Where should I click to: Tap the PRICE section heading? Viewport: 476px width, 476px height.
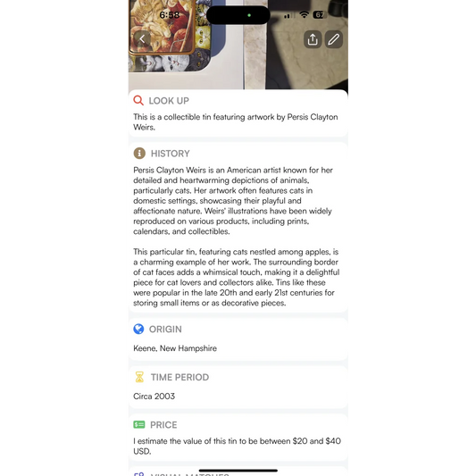(x=163, y=425)
